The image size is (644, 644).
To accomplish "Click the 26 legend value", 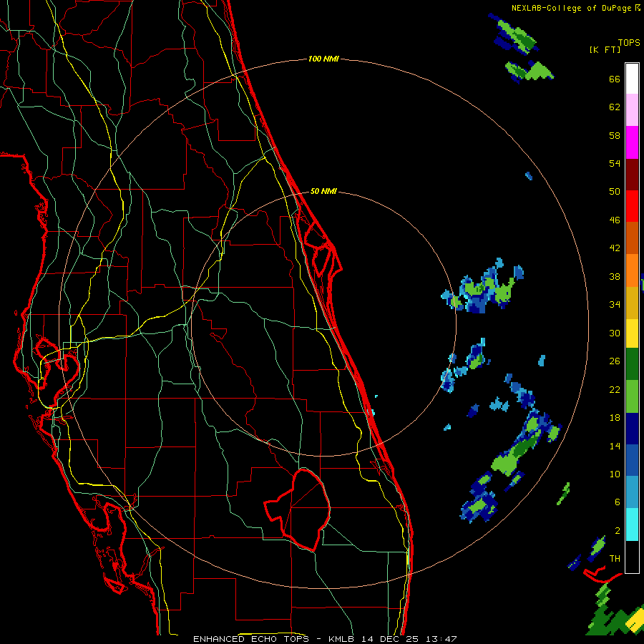I will (x=615, y=361).
